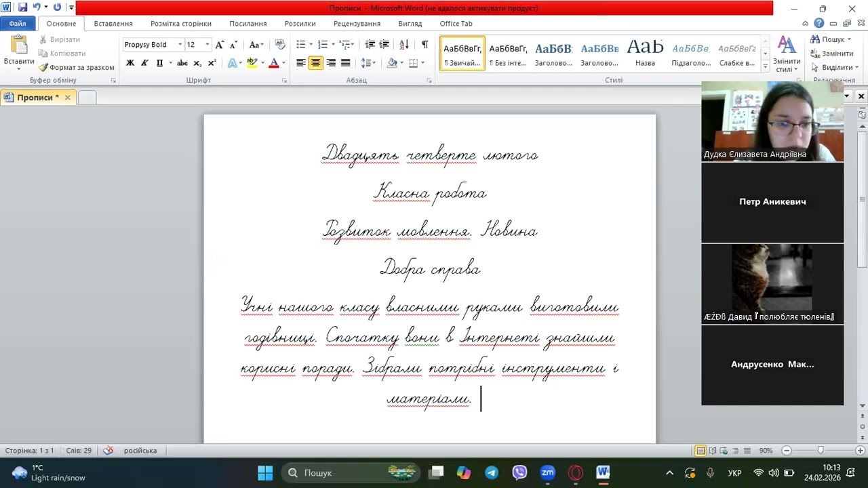The height and width of the screenshot is (488, 868).
Task: Click the Windows Start button
Action: pos(265,472)
